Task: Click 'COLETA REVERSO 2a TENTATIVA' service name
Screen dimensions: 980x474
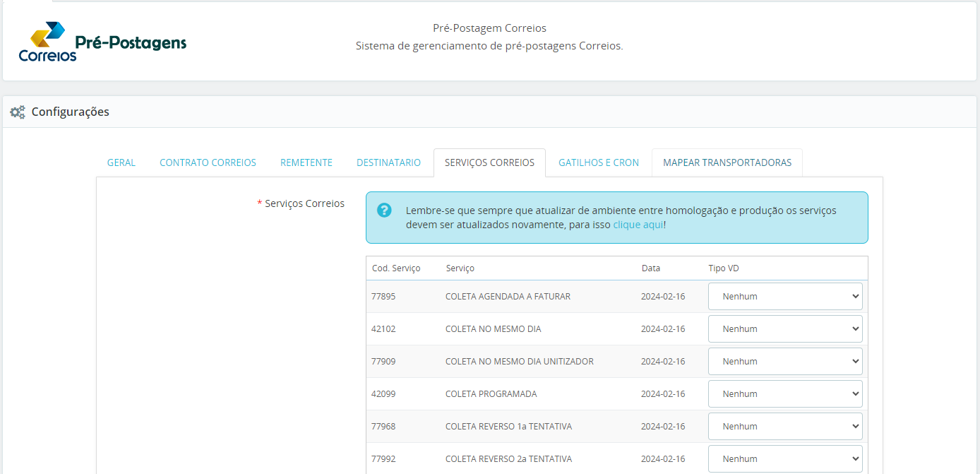Action: [x=508, y=459]
